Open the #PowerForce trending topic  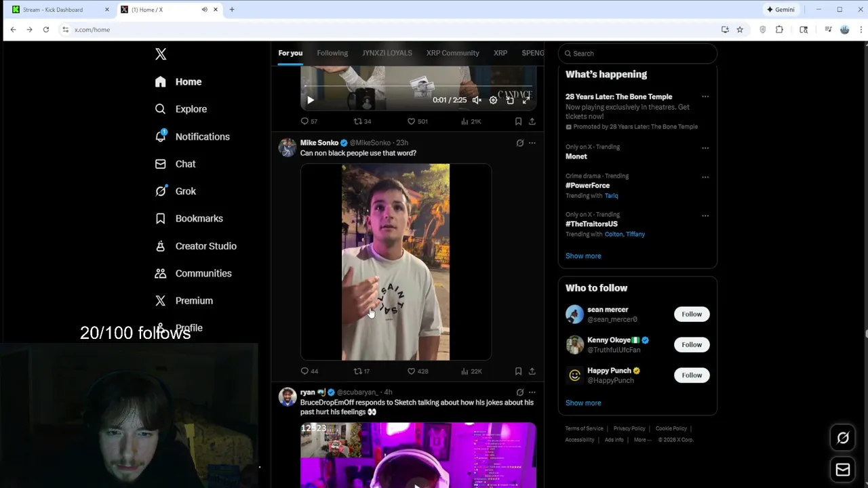click(587, 185)
